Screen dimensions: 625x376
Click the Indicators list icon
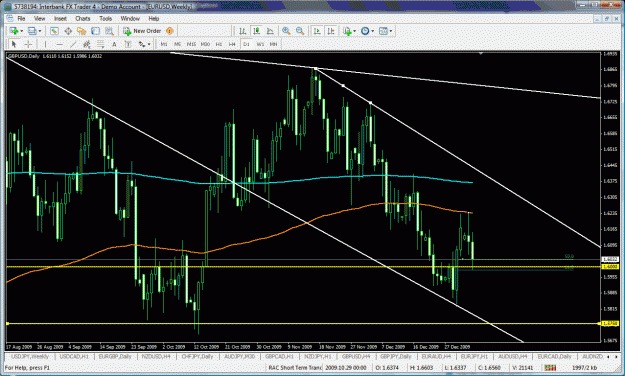click(x=347, y=31)
